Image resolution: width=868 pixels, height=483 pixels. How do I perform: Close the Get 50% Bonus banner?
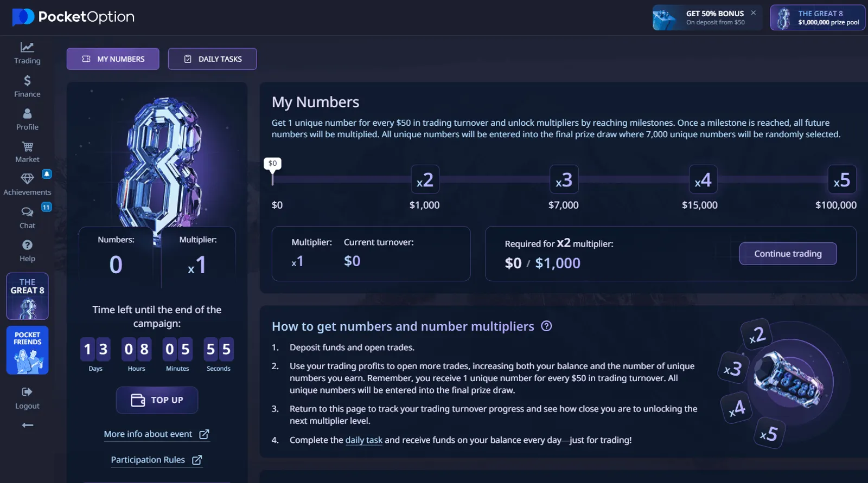[753, 13]
